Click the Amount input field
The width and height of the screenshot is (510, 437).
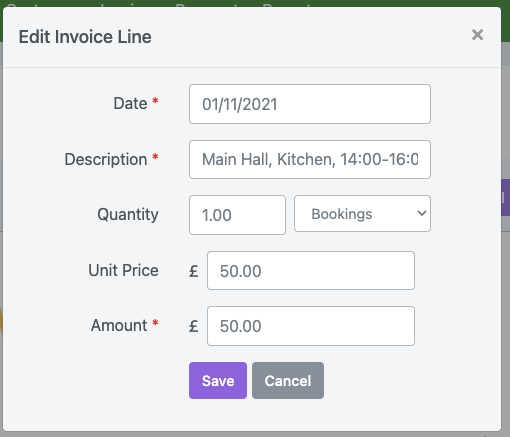(311, 326)
